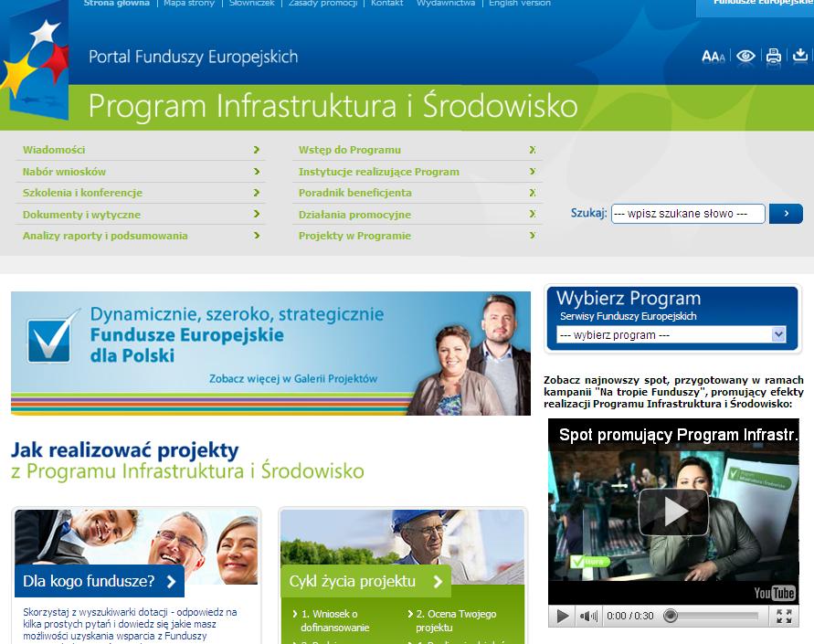Open Strona główna in top menu
Viewport: 814px width, 644px height.
117,3
